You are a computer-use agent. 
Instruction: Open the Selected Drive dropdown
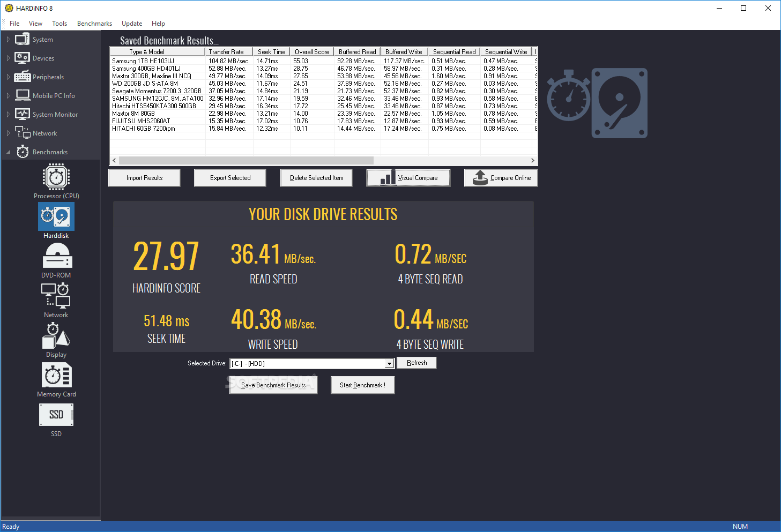389,364
